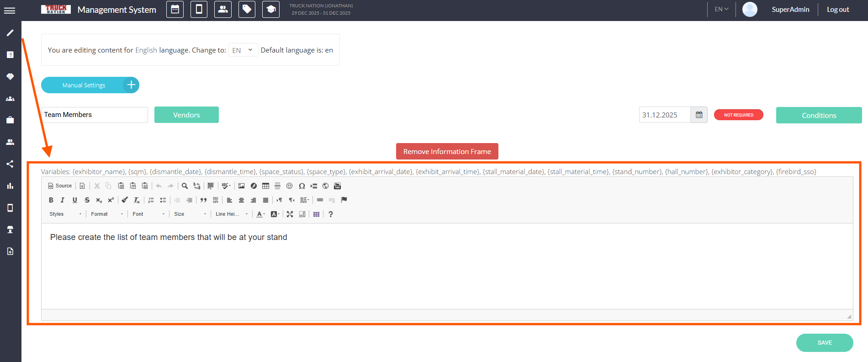Toggle the NOT REQUIRED switch
Viewport: 868px width, 362px height.
pos(738,115)
